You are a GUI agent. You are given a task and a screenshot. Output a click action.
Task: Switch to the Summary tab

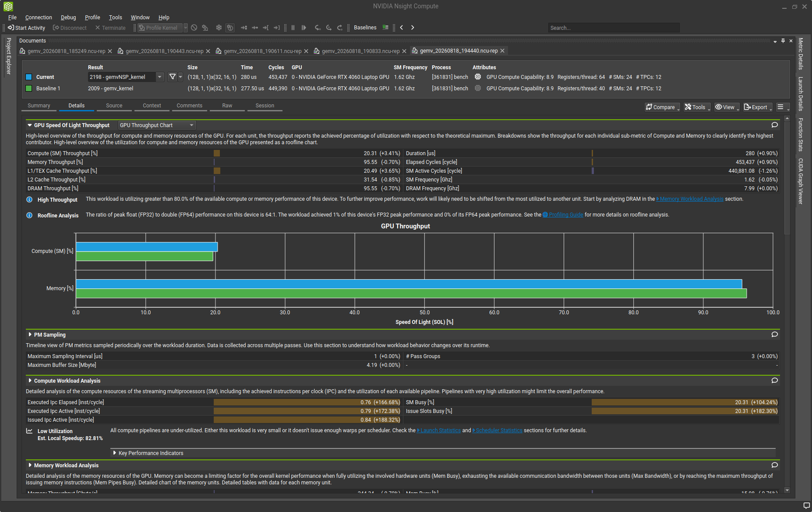coord(39,106)
